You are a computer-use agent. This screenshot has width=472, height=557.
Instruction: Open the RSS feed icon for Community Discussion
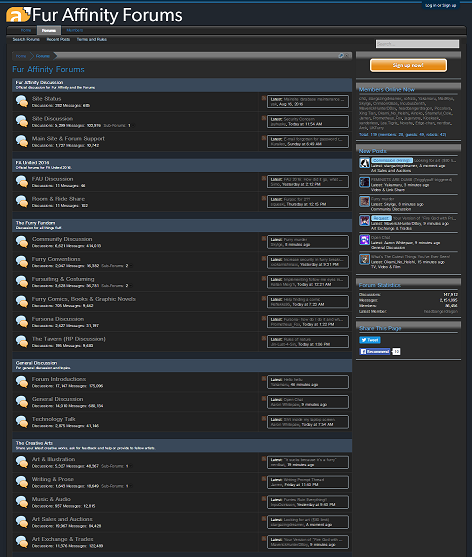click(264, 238)
